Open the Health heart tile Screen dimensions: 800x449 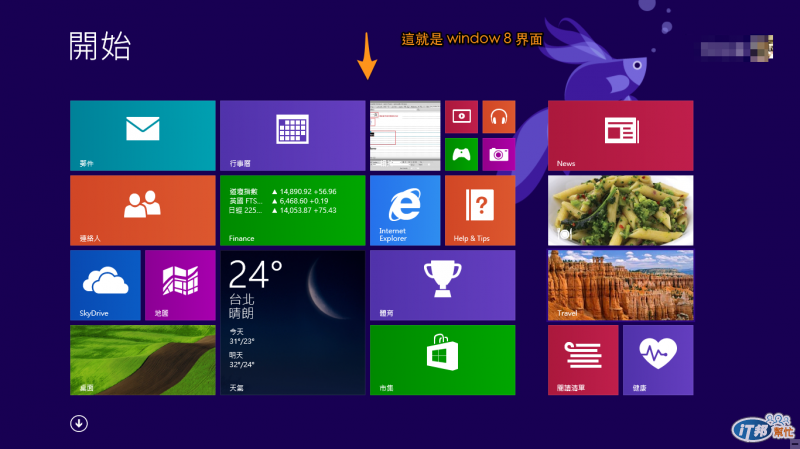coord(658,360)
